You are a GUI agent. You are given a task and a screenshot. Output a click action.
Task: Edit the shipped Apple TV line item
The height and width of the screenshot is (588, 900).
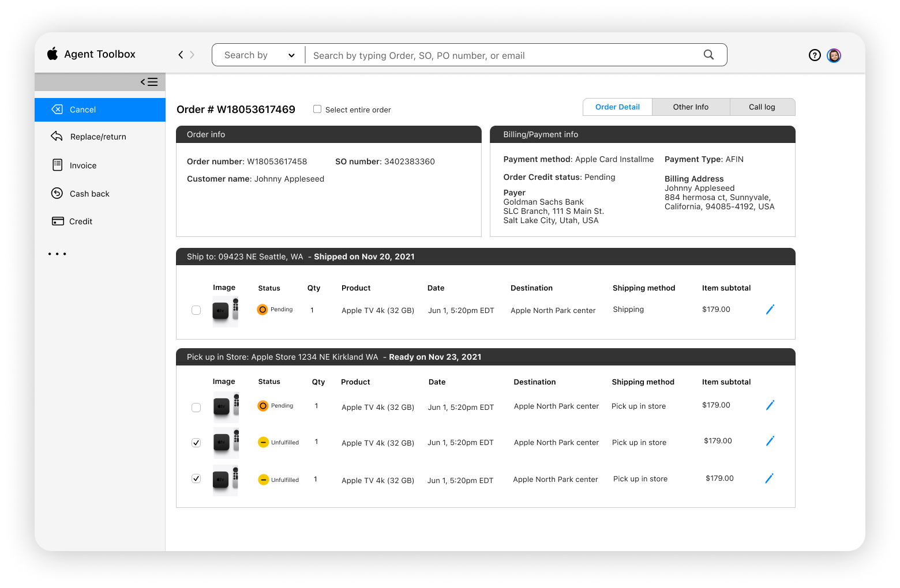tap(770, 309)
